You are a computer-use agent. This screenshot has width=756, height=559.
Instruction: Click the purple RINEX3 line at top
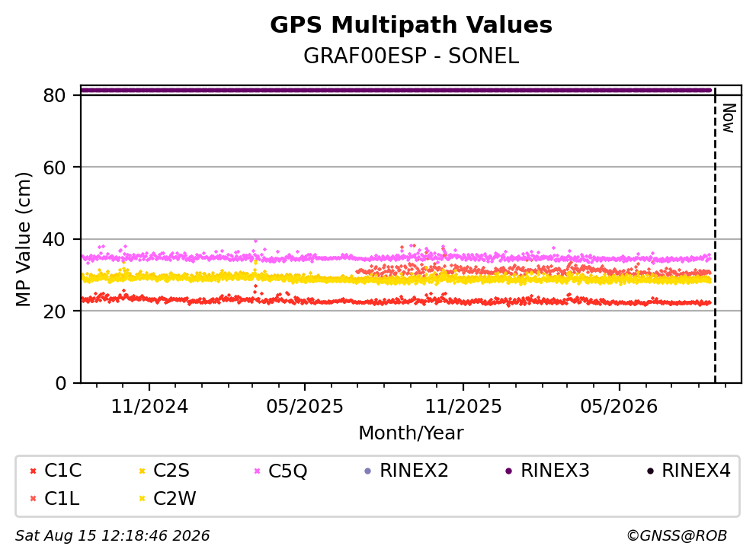[396, 90]
